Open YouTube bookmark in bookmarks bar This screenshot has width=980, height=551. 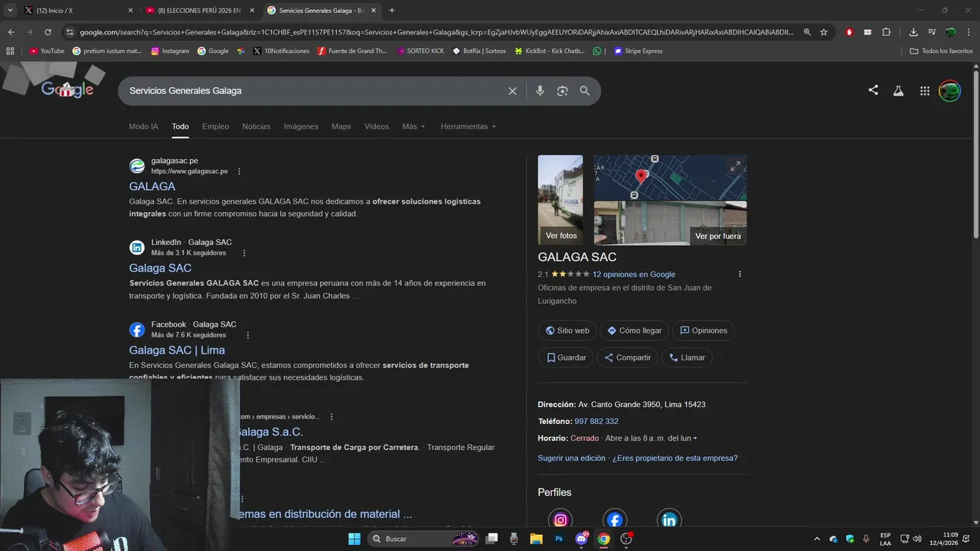click(47, 51)
